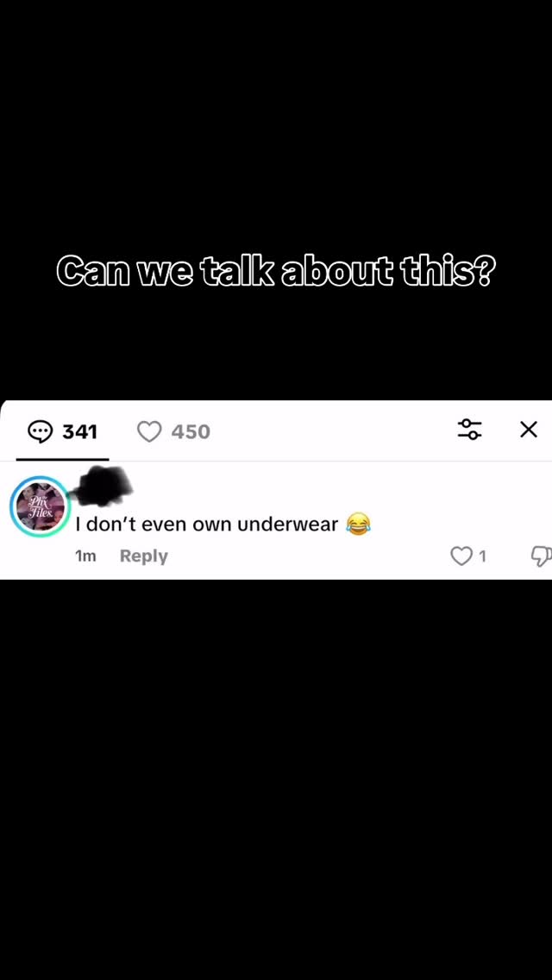Click the underline indicator beneath comments tab
This screenshot has width=552, height=980.
pos(62,459)
